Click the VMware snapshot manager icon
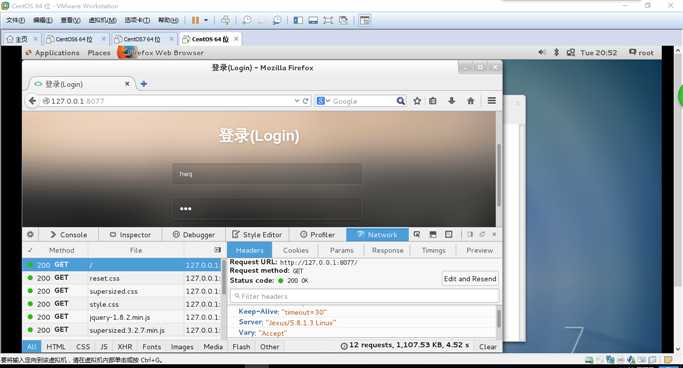Screen dimensions: 683x368 277,20
